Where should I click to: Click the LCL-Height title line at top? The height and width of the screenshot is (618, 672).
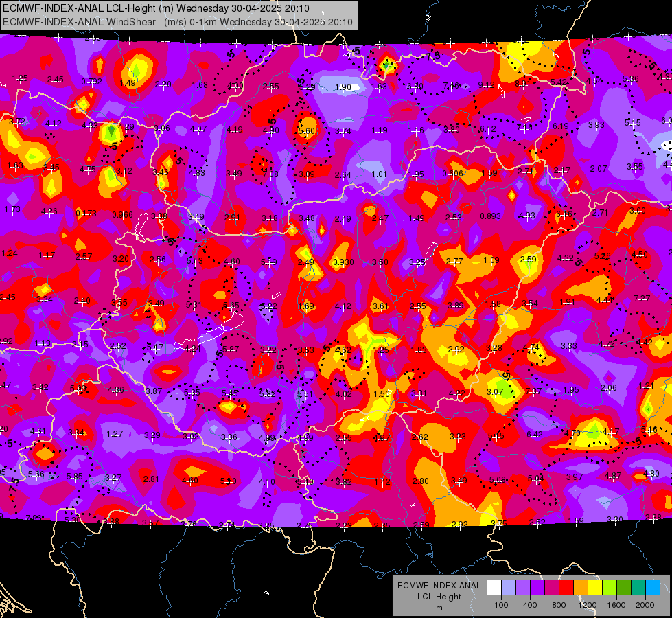[x=156, y=8]
